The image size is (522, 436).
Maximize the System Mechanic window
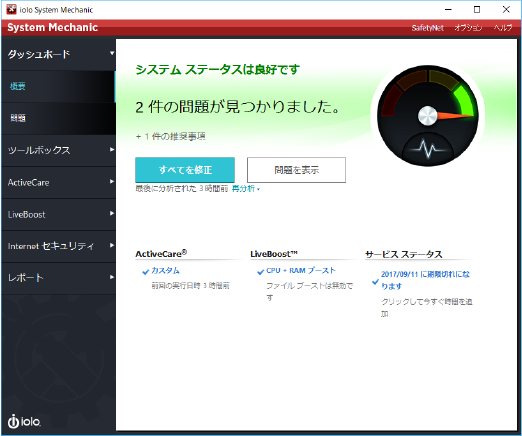click(477, 10)
